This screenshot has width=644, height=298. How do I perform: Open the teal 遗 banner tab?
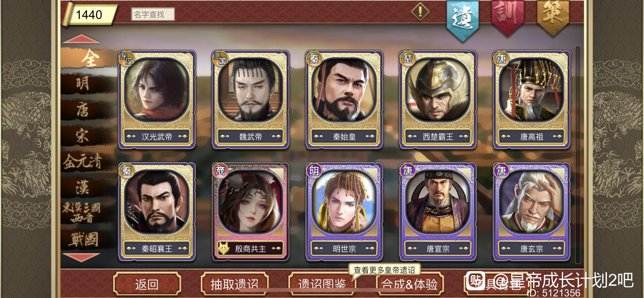coord(463,19)
